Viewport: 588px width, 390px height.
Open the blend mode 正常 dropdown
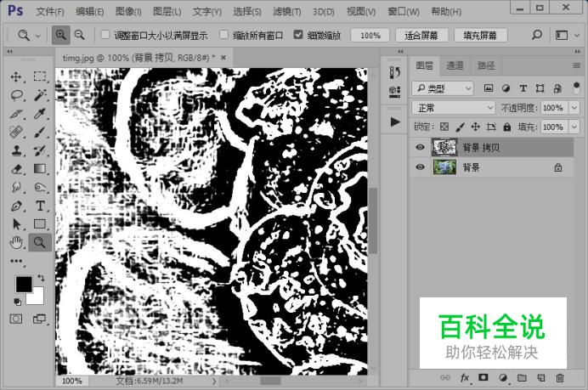coord(453,108)
